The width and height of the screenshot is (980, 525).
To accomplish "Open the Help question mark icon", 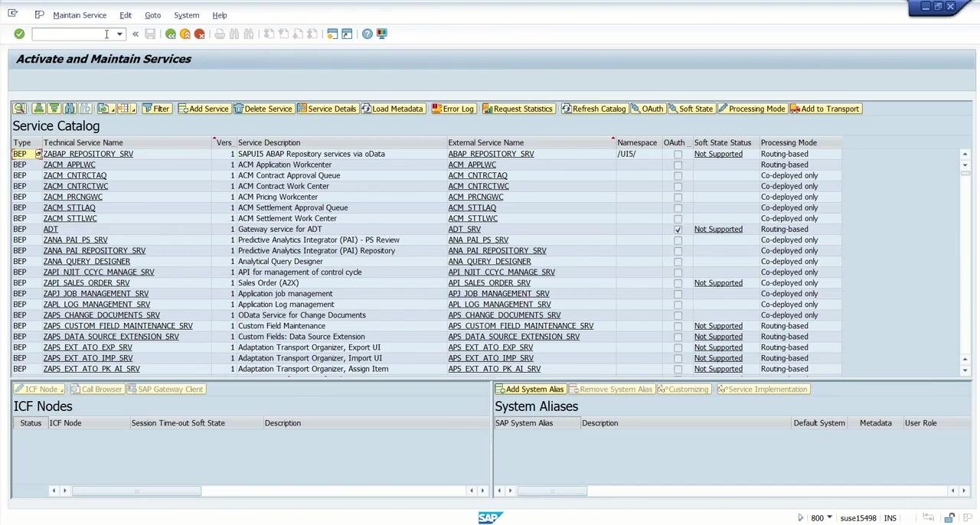I will tap(367, 34).
